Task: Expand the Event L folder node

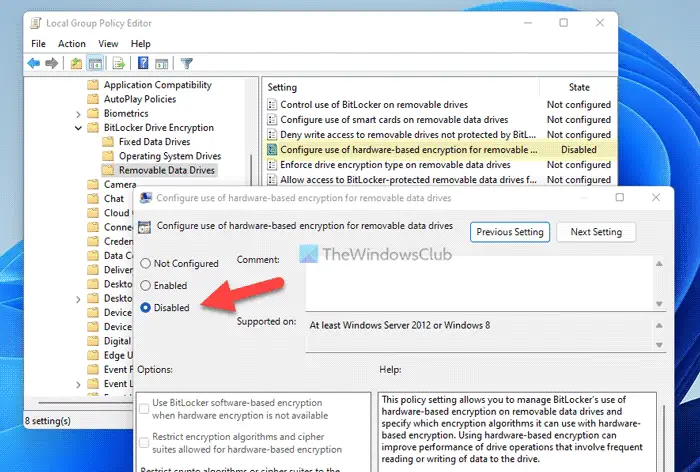Action: pos(78,384)
